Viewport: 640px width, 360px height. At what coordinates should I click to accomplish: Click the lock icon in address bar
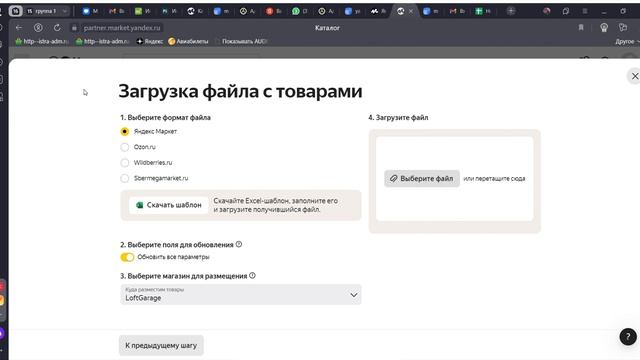(x=74, y=28)
